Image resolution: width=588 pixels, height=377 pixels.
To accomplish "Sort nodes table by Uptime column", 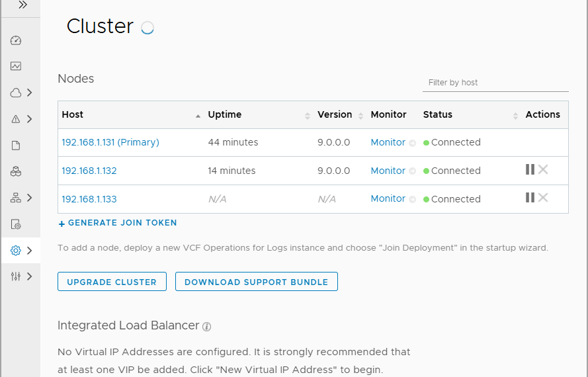I will pyautogui.click(x=307, y=116).
